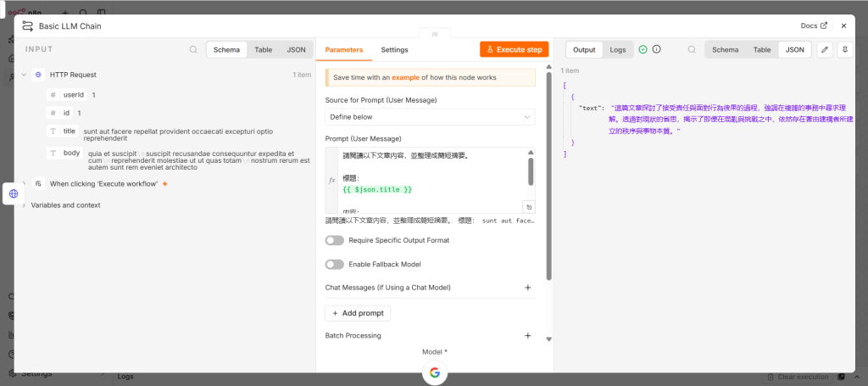
Task: Open the Docs link
Action: (x=814, y=25)
